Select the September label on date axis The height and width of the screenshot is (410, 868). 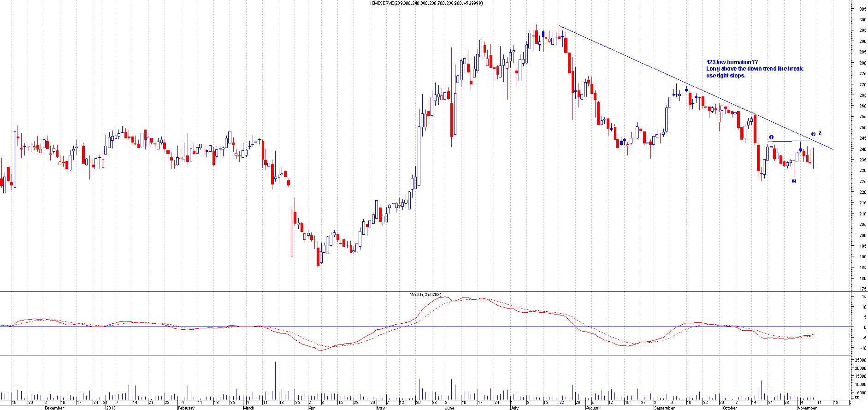click(x=664, y=408)
